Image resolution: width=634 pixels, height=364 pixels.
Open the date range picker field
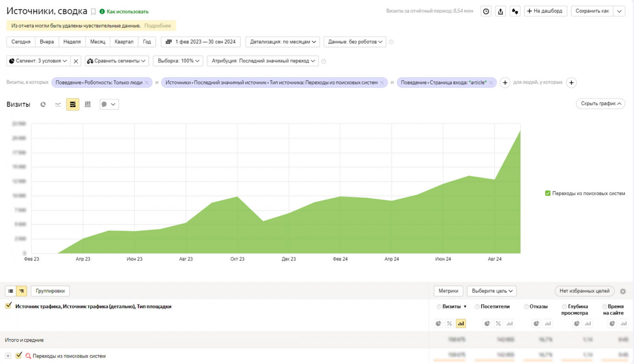[201, 42]
